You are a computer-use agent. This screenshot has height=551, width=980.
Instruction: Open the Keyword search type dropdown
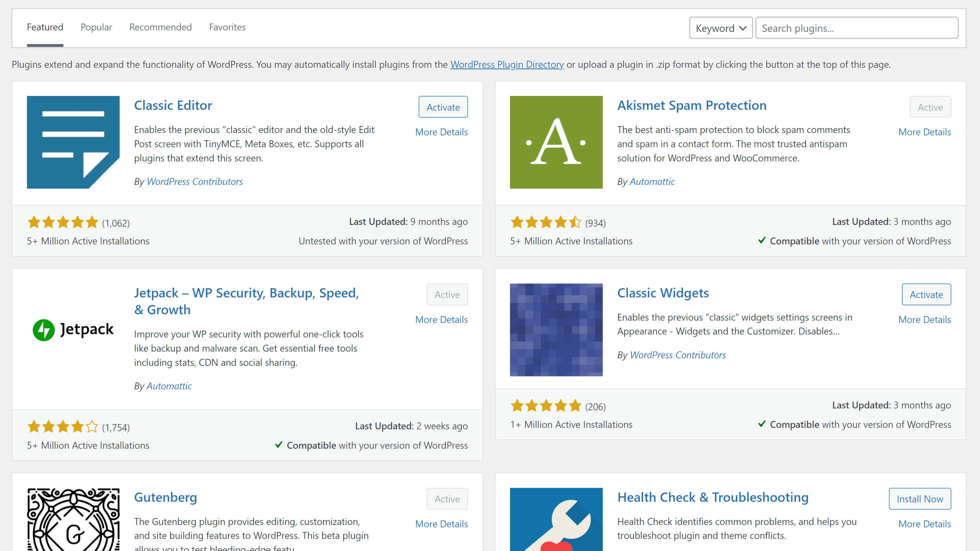tap(721, 28)
